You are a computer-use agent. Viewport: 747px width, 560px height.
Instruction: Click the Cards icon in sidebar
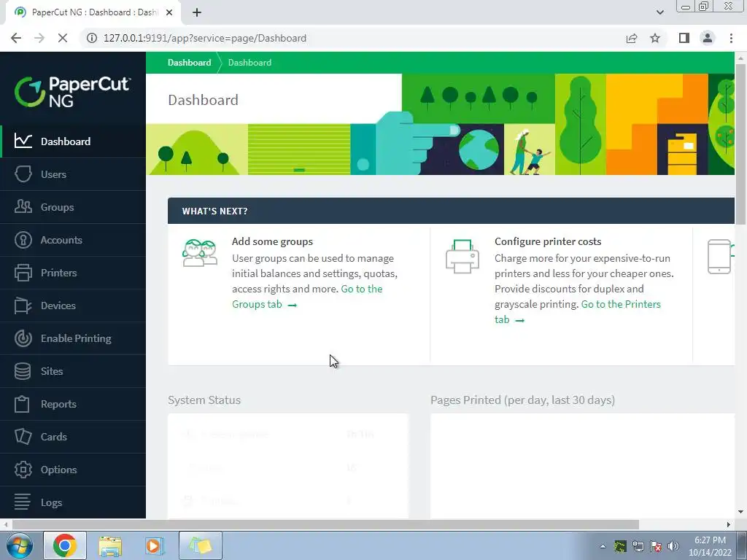point(23,437)
